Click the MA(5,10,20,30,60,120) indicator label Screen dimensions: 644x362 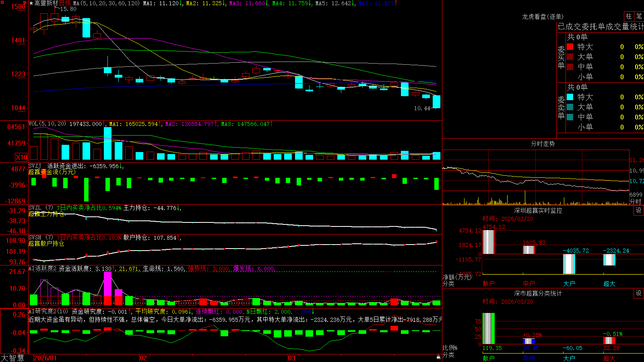(106, 3)
